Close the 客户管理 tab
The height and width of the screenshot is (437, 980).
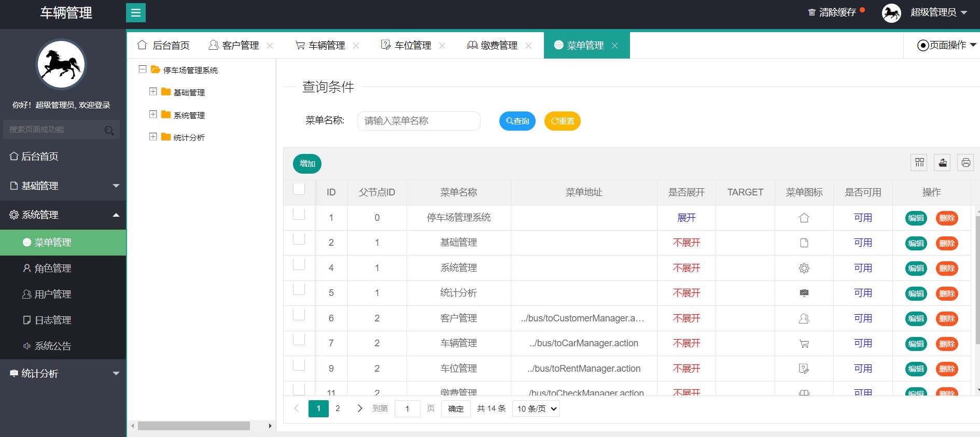[270, 46]
